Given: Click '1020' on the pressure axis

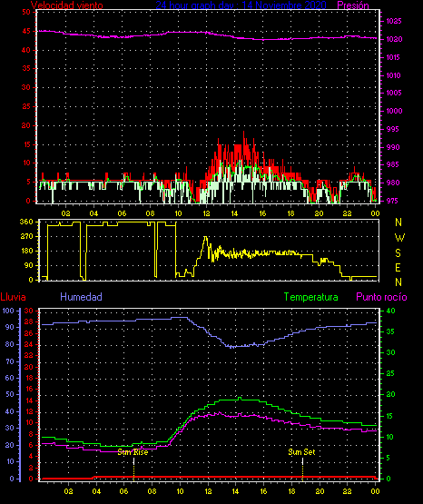Looking at the screenshot, I should (394, 39).
